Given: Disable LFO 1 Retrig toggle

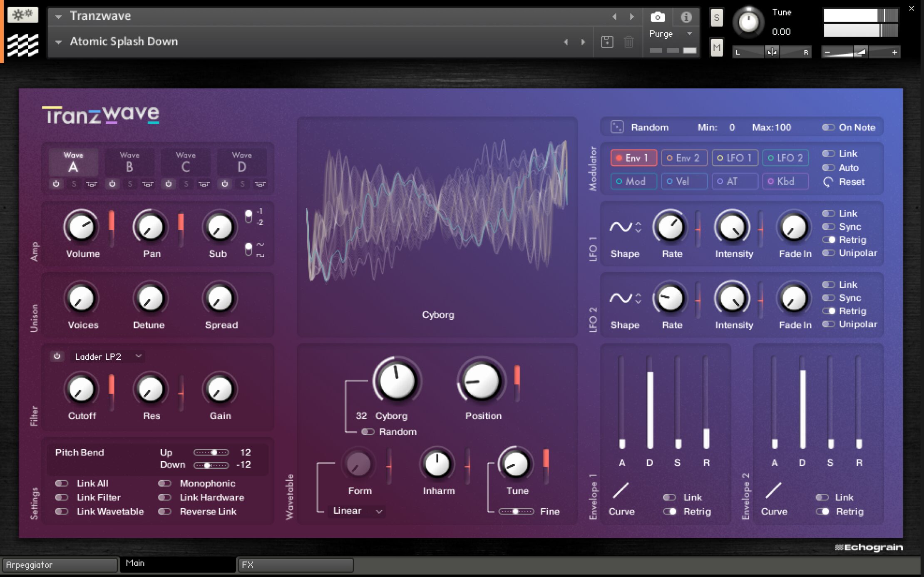Looking at the screenshot, I should pos(828,240).
